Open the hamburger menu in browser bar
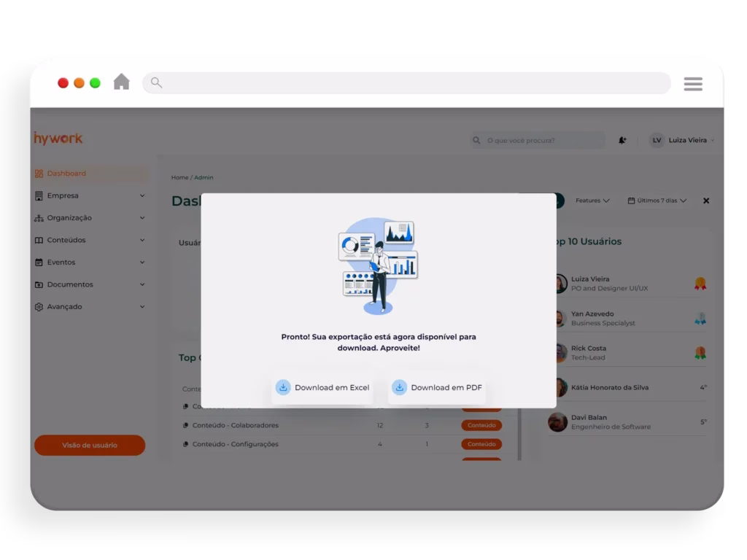Screen dimensions: 747x560 (692, 84)
